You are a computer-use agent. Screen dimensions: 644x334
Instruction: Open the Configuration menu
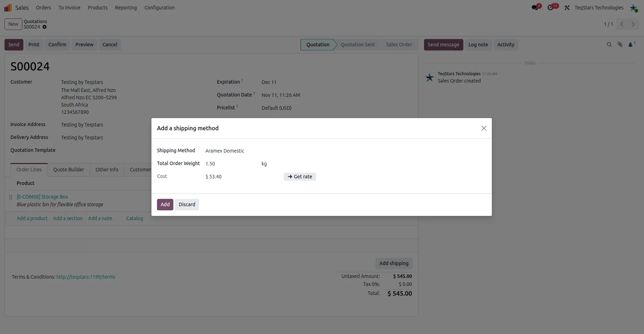[x=160, y=8]
